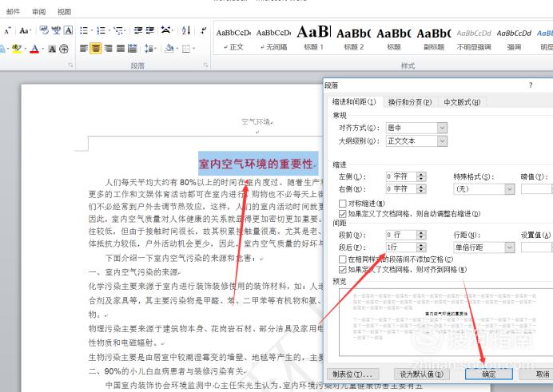Screen dimensions: 553x392
Task: Click the help question mark in 段落 dialog
Action: coord(531,85)
